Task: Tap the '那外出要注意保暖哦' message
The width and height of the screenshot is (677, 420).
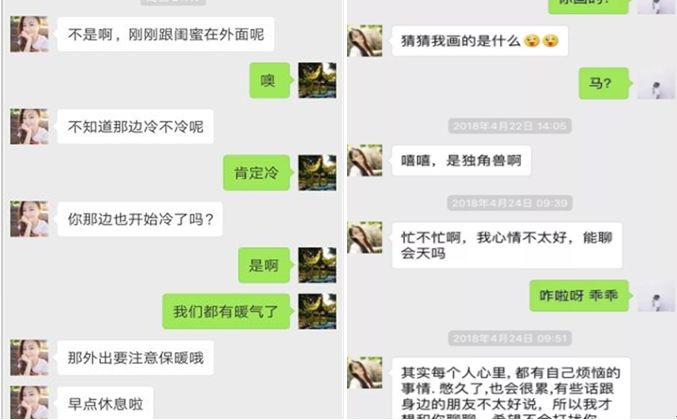Action: click(136, 357)
